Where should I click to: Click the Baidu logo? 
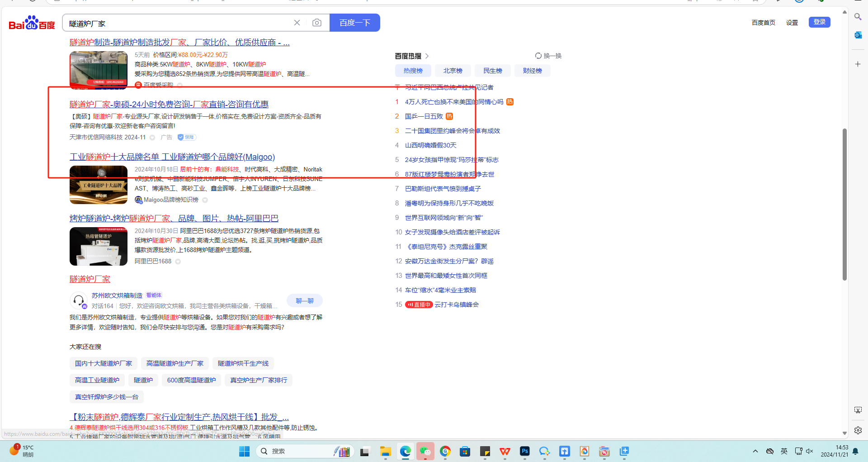(x=32, y=23)
